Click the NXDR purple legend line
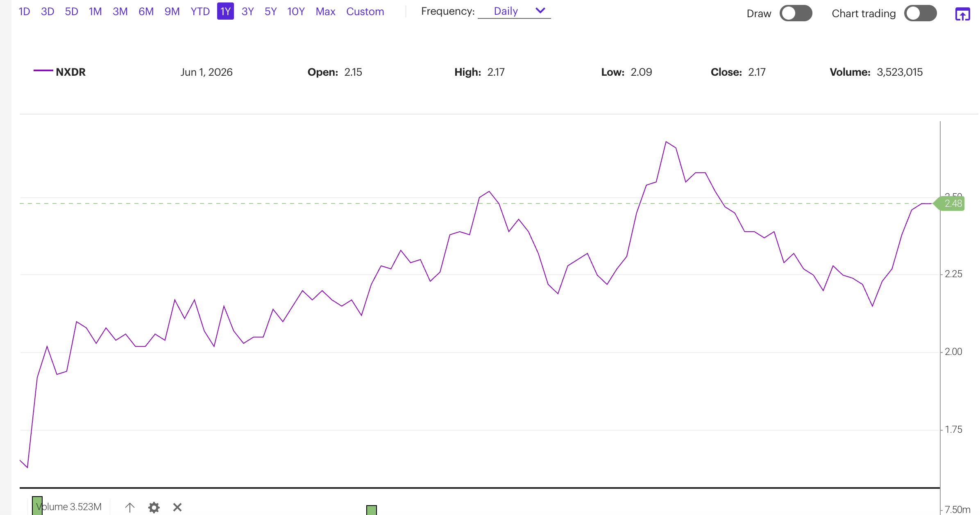 43,71
